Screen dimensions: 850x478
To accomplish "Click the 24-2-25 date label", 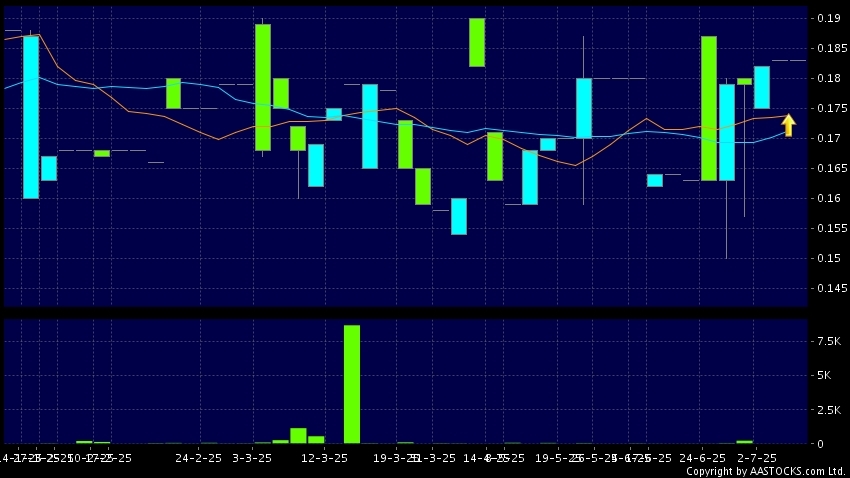I will pos(198,458).
